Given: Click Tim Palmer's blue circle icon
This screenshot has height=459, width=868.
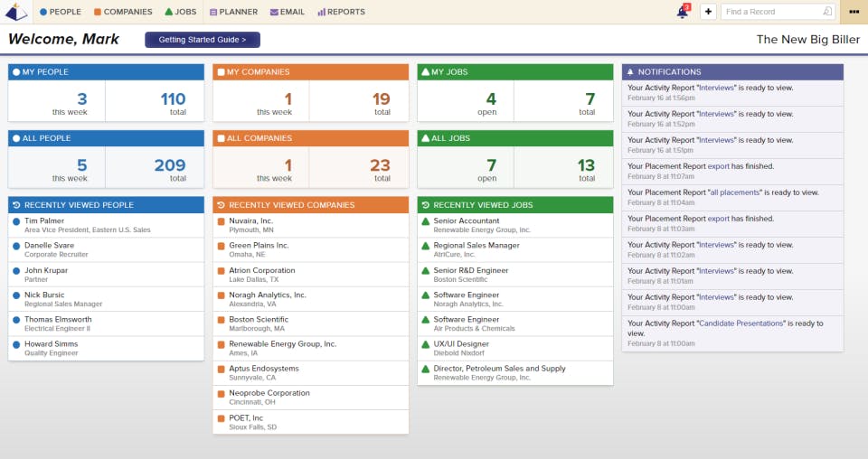Looking at the screenshot, I should (x=16, y=221).
